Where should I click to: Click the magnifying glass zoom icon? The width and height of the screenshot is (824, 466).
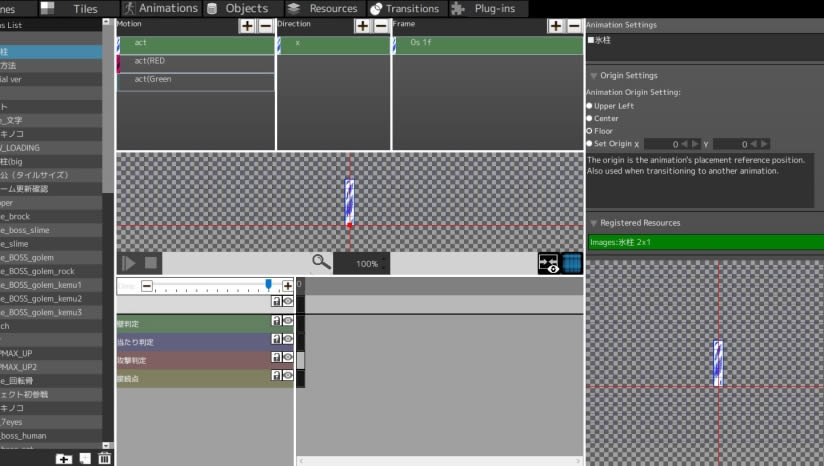[321, 263]
